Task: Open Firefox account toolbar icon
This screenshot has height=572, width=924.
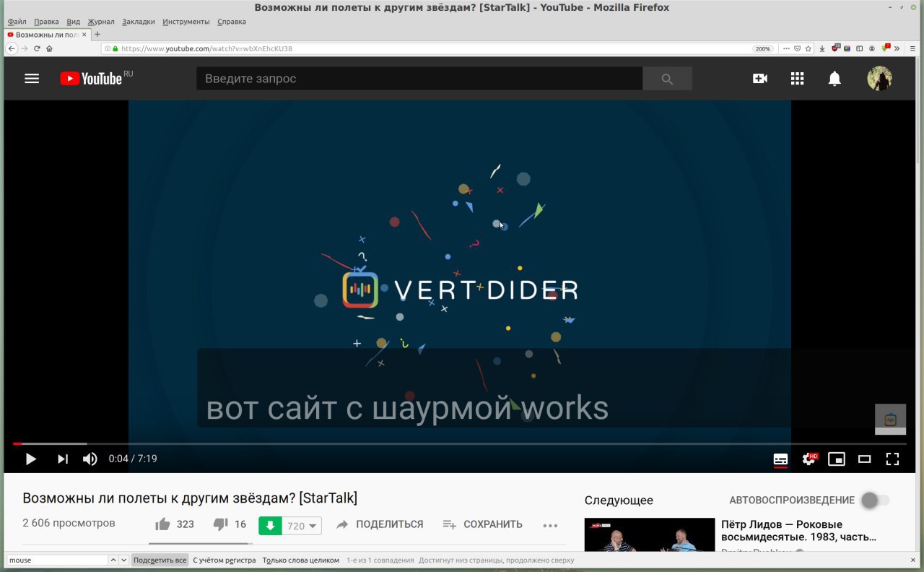Action: [x=872, y=48]
